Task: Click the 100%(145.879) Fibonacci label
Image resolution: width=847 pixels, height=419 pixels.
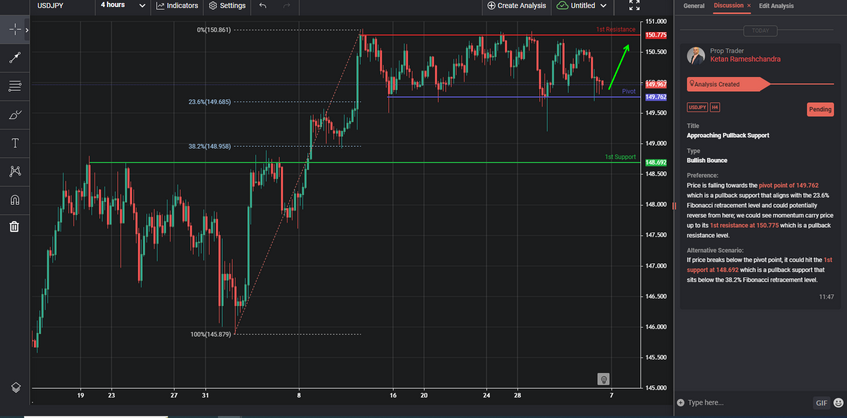Action: point(211,335)
